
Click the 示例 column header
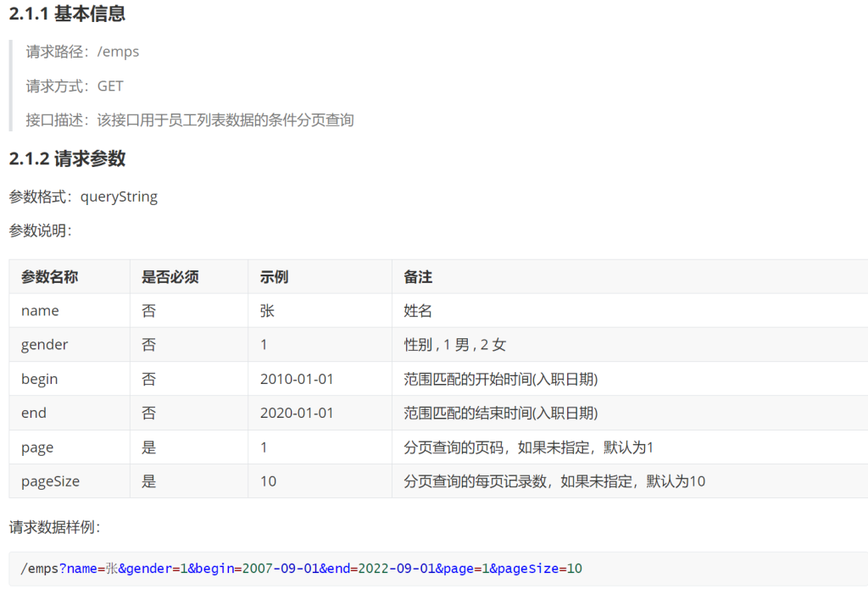point(274,277)
